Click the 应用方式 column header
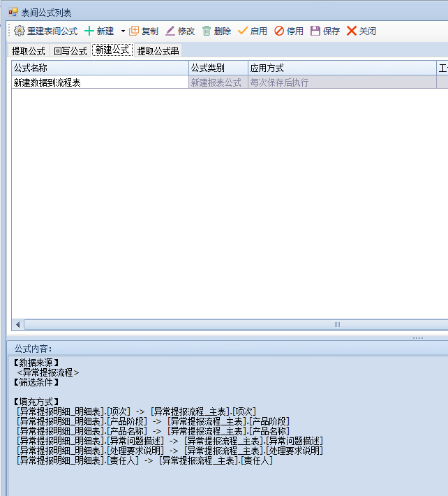The height and width of the screenshot is (496, 448). pos(342,68)
